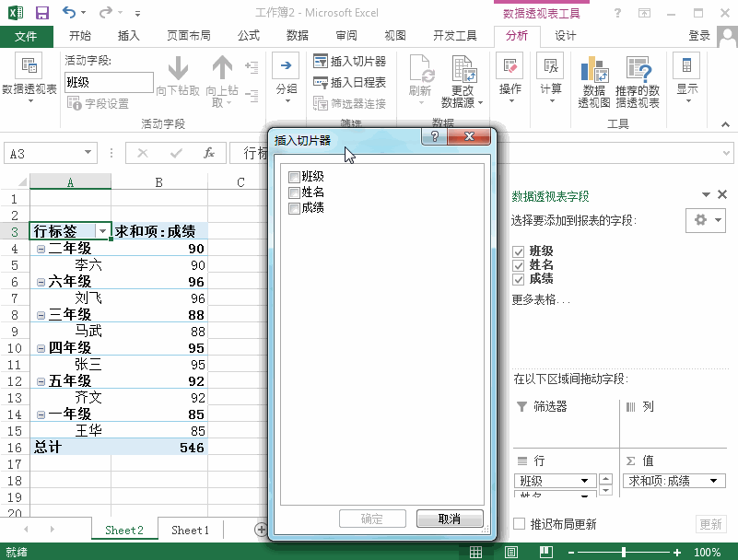Enable 推迟布局更新 at the panel bottom
The image size is (738, 560).
pos(520,521)
